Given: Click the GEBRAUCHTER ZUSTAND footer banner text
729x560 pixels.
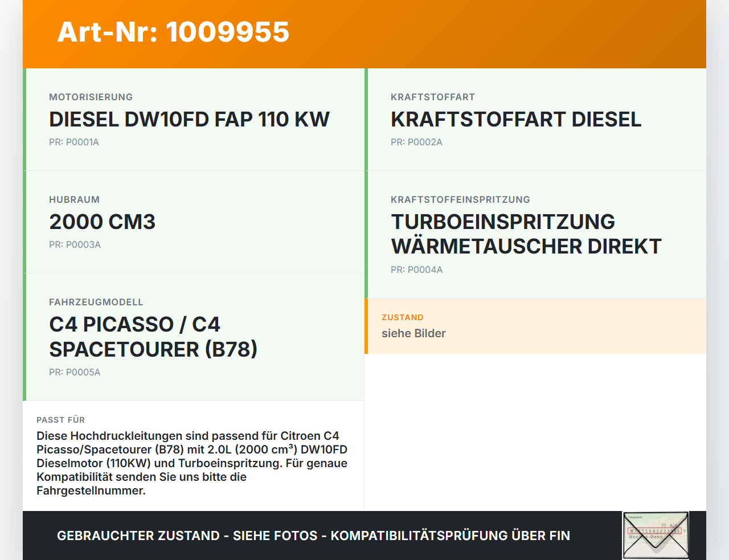Looking at the screenshot, I should (x=313, y=536).
